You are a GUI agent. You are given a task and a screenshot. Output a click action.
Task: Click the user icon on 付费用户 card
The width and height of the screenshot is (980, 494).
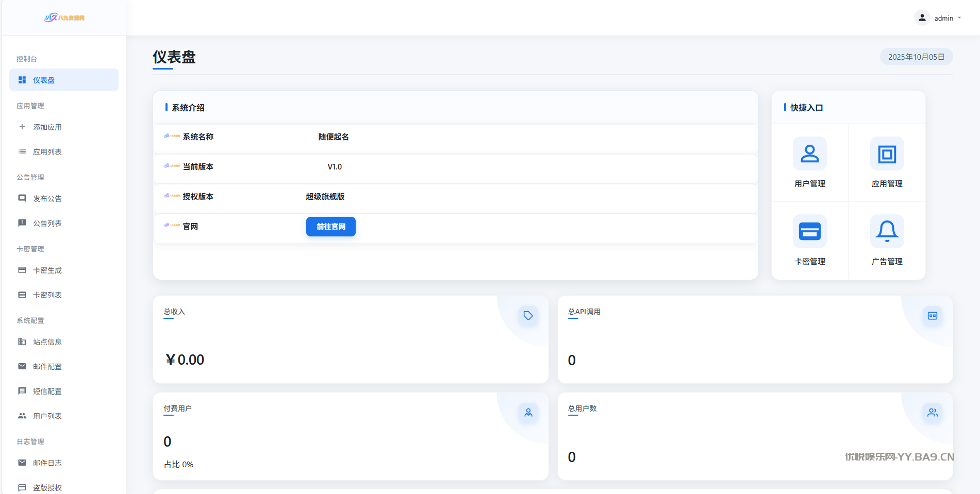tap(528, 413)
